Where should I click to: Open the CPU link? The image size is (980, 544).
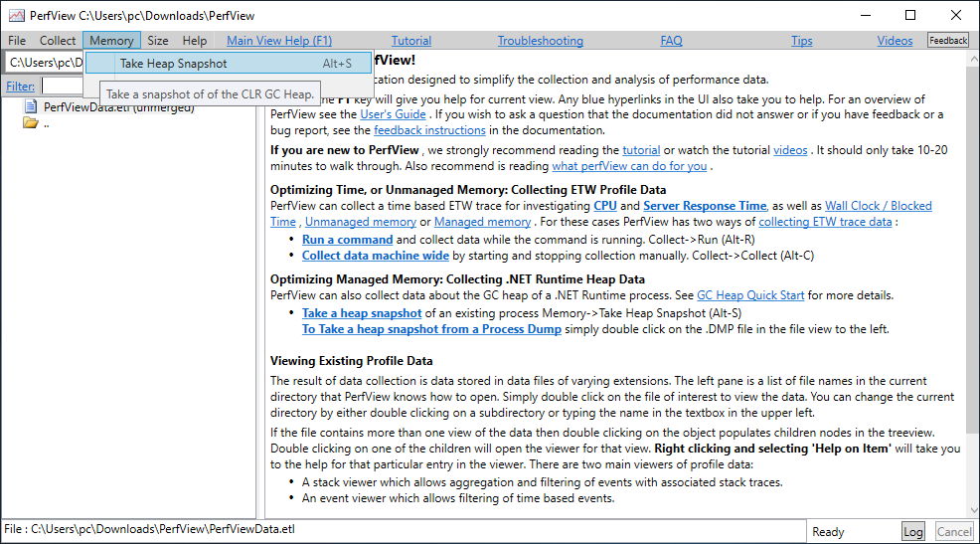point(605,206)
